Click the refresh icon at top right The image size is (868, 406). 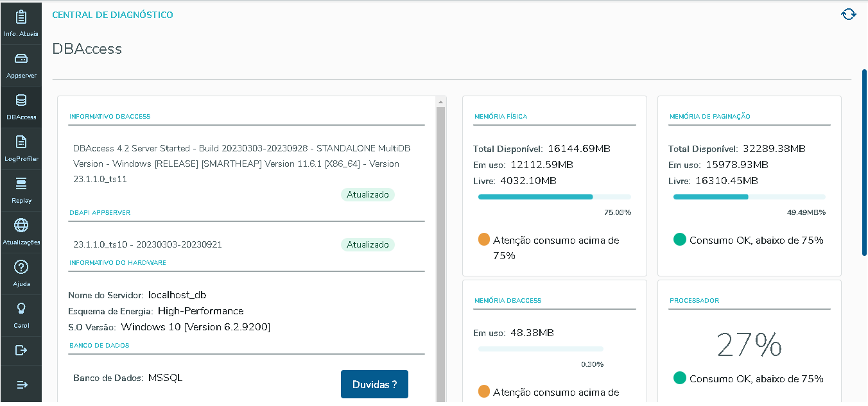(848, 14)
